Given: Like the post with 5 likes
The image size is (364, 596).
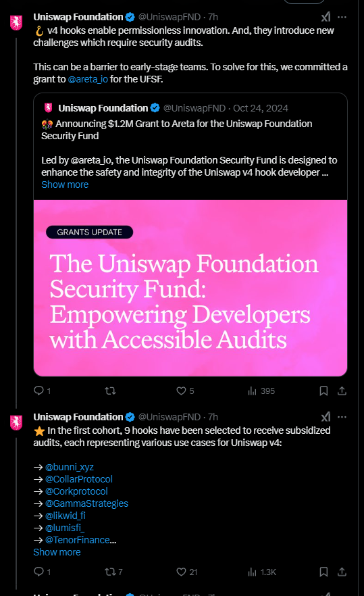Looking at the screenshot, I should [x=185, y=391].
